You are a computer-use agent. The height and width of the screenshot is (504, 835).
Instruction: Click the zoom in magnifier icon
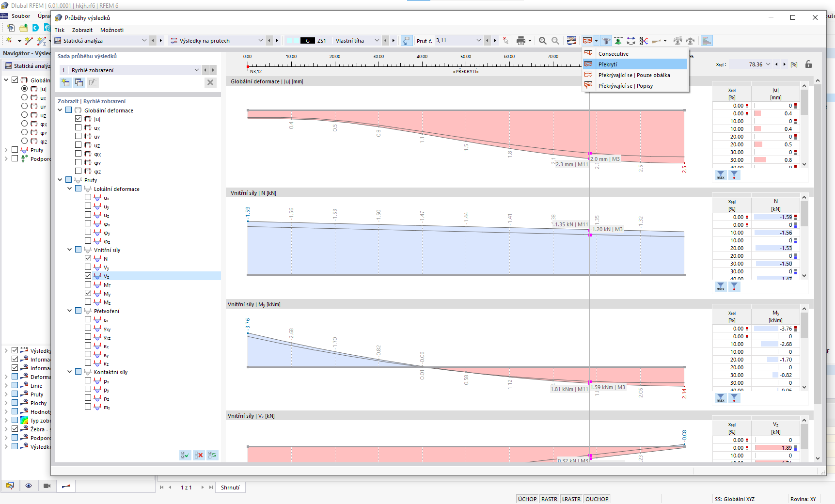(x=543, y=41)
